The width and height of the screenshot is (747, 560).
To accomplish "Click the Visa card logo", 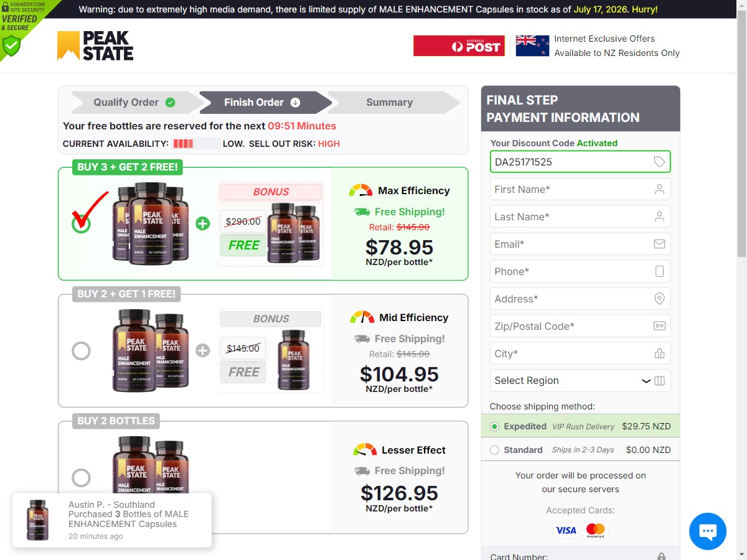I will pos(566,530).
